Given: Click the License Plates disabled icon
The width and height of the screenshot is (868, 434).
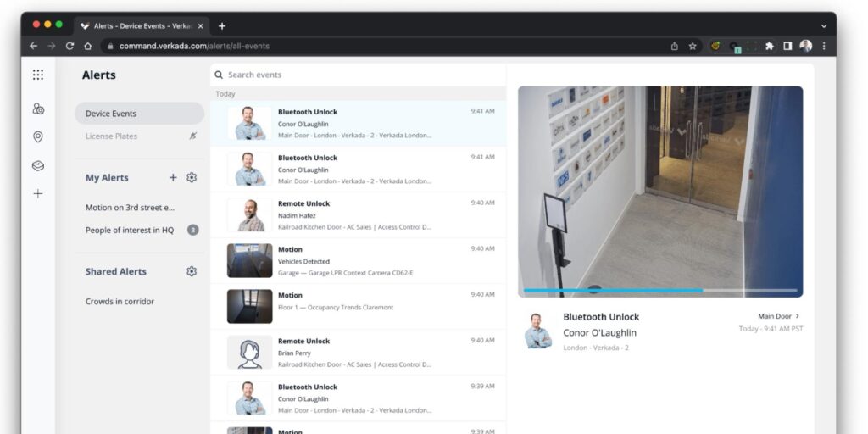Looking at the screenshot, I should (x=192, y=136).
